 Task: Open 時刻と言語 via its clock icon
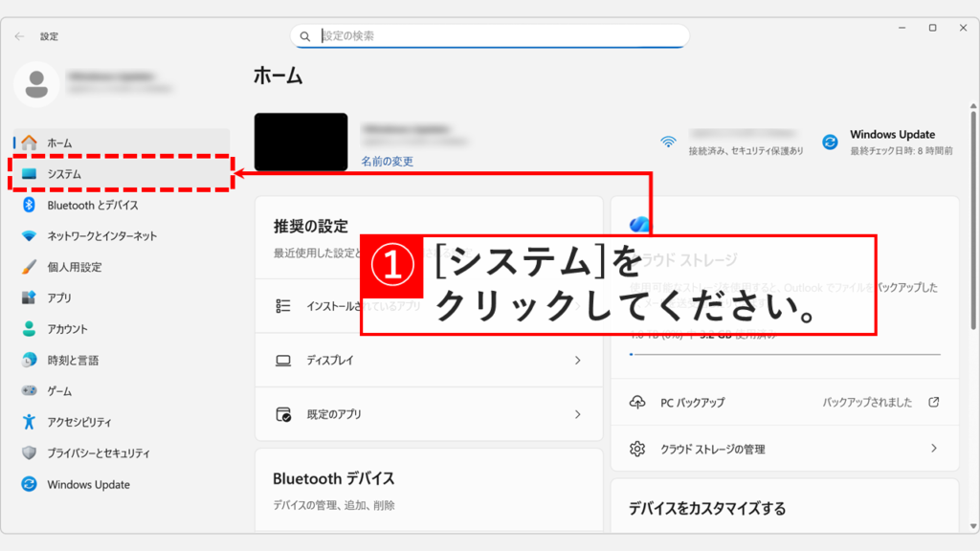pyautogui.click(x=31, y=359)
